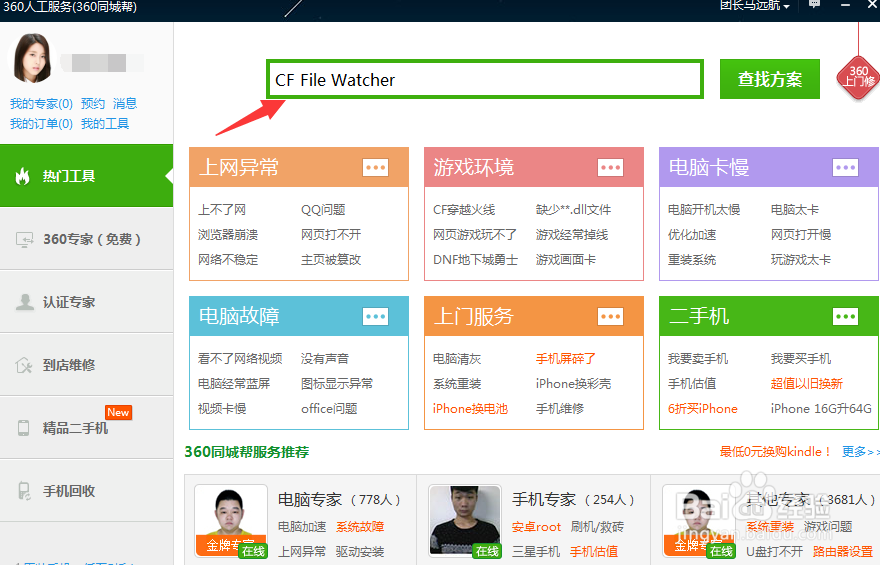
Task: Select 电脑清灰 entry
Action: pos(457,359)
